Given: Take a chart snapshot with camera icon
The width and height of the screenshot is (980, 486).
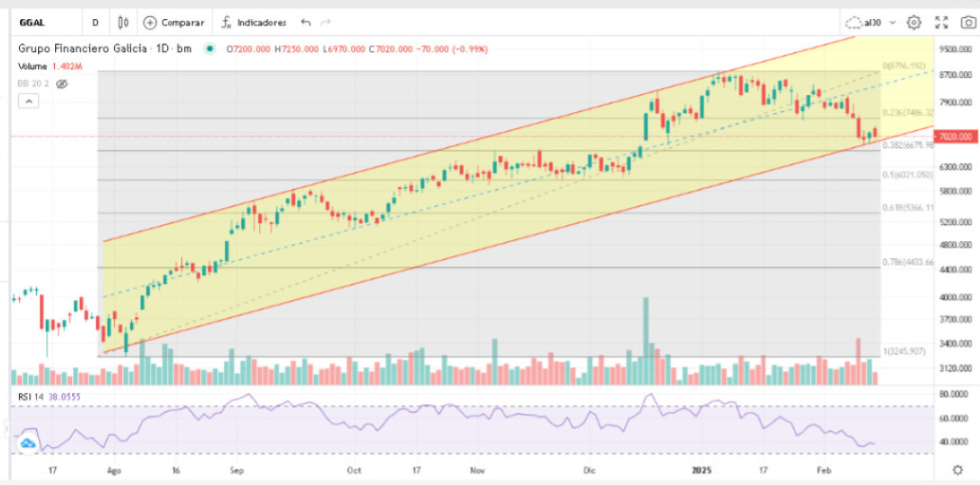Looking at the screenshot, I should coord(968,22).
